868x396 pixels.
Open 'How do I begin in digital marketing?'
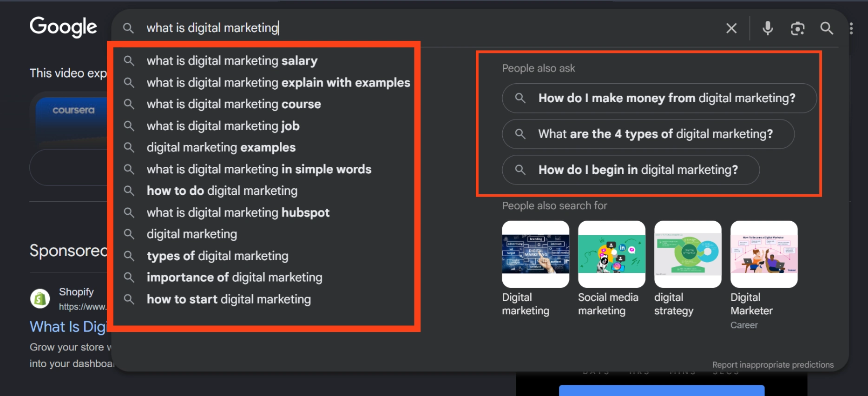[631, 170]
